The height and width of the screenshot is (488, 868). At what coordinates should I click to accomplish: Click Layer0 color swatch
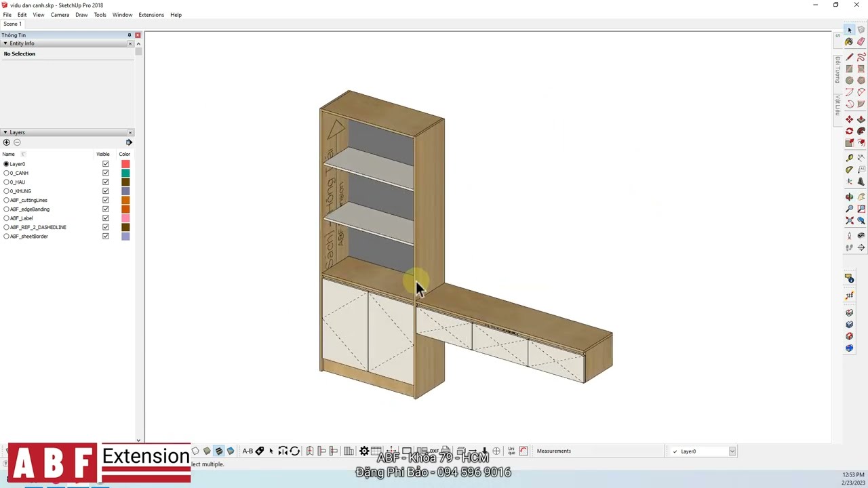click(x=125, y=164)
